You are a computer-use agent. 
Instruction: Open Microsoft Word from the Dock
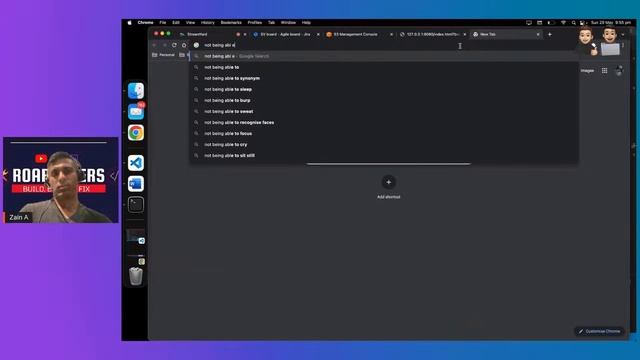(x=136, y=184)
